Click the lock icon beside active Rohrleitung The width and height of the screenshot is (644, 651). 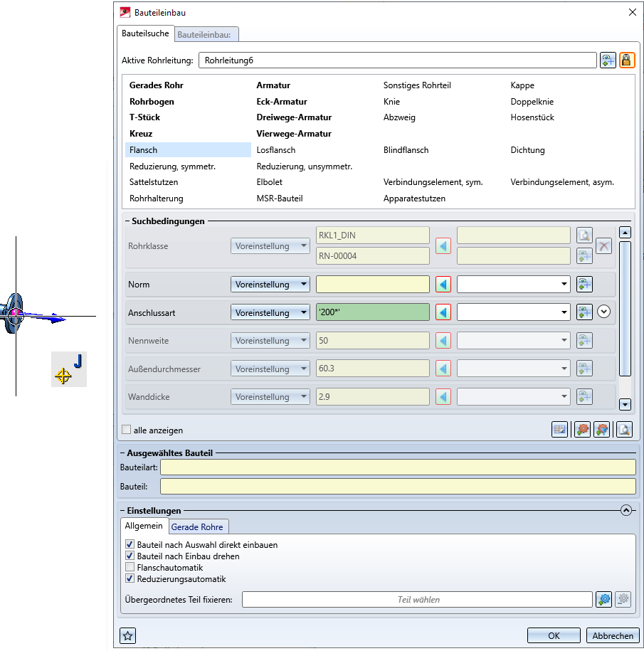click(x=626, y=60)
